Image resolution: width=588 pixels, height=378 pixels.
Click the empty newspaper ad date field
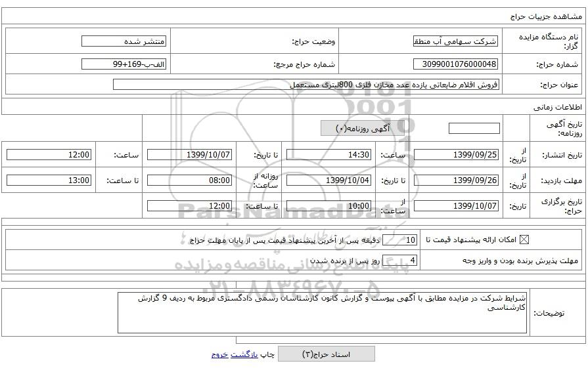tap(474, 129)
